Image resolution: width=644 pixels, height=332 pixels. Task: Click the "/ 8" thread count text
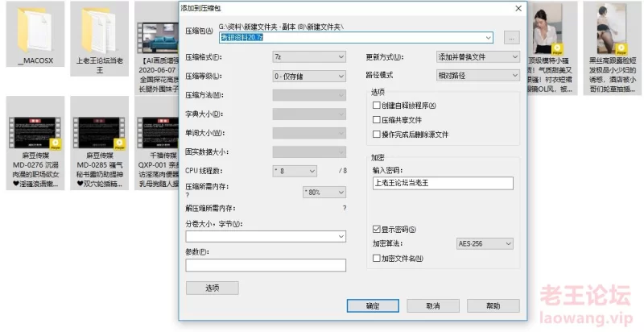[x=343, y=171]
